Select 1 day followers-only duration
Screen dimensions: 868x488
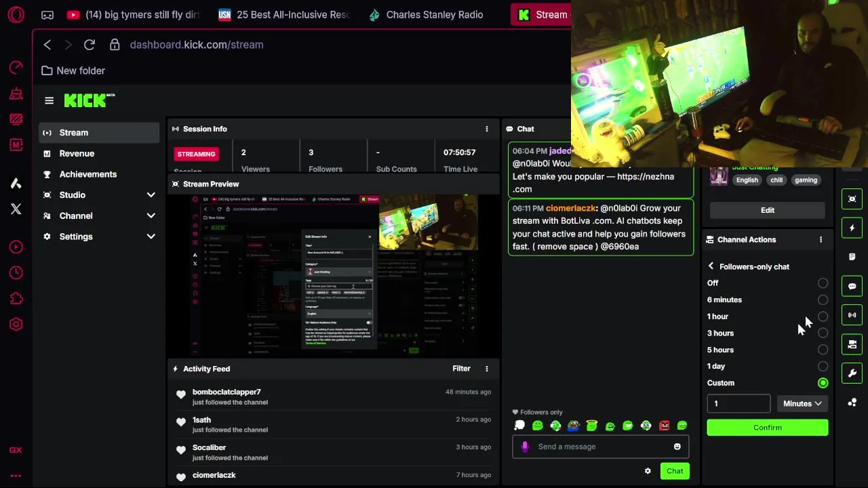pos(823,366)
